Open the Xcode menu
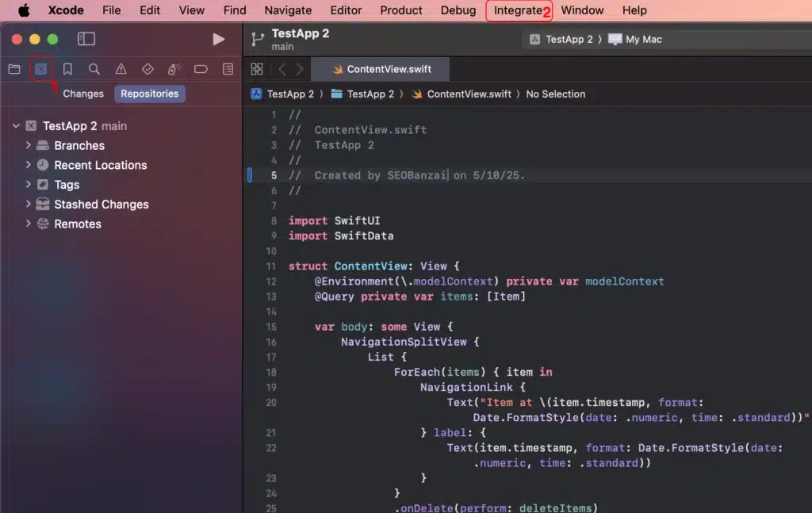Viewport: 812px width, 513px height. pos(66,10)
